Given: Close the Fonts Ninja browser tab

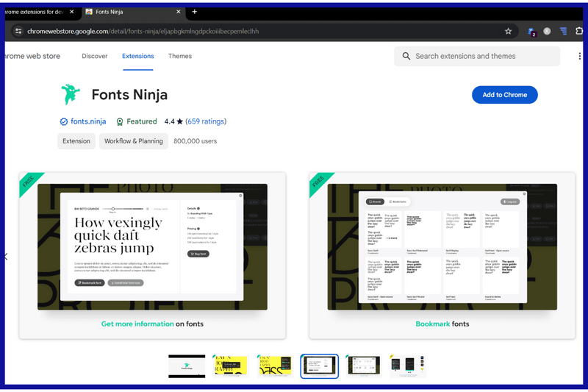Looking at the screenshot, I should [179, 12].
